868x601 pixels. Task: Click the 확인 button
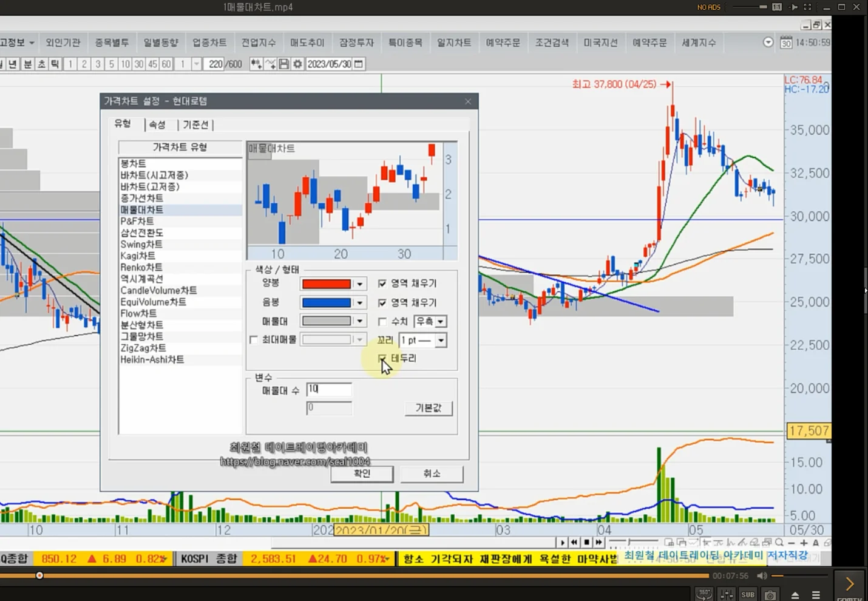pyautogui.click(x=362, y=474)
